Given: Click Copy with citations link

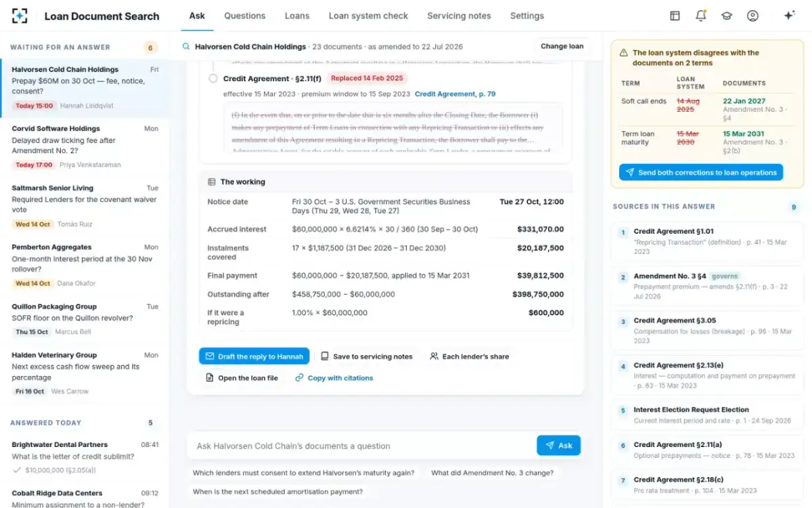Looking at the screenshot, I should [x=334, y=378].
